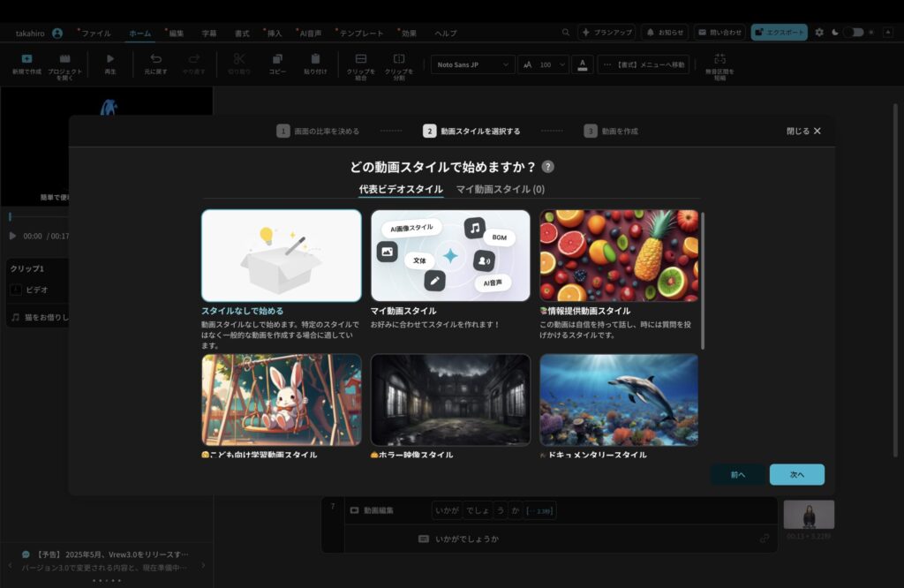Open the project folder icon
This screenshot has width=904, height=588.
pyautogui.click(x=65, y=59)
